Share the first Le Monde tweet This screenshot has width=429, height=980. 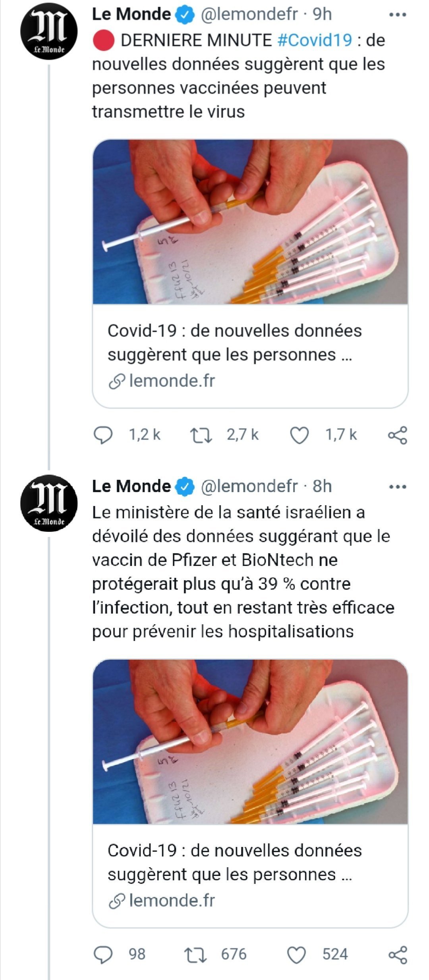coord(397,435)
